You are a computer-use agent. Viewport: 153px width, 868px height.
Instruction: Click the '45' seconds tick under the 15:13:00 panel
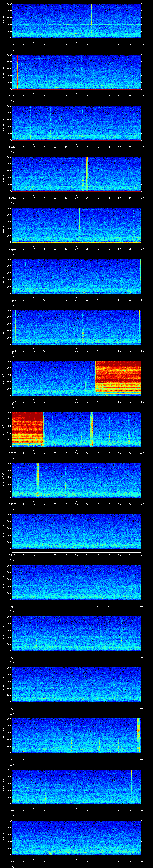[109, 657]
